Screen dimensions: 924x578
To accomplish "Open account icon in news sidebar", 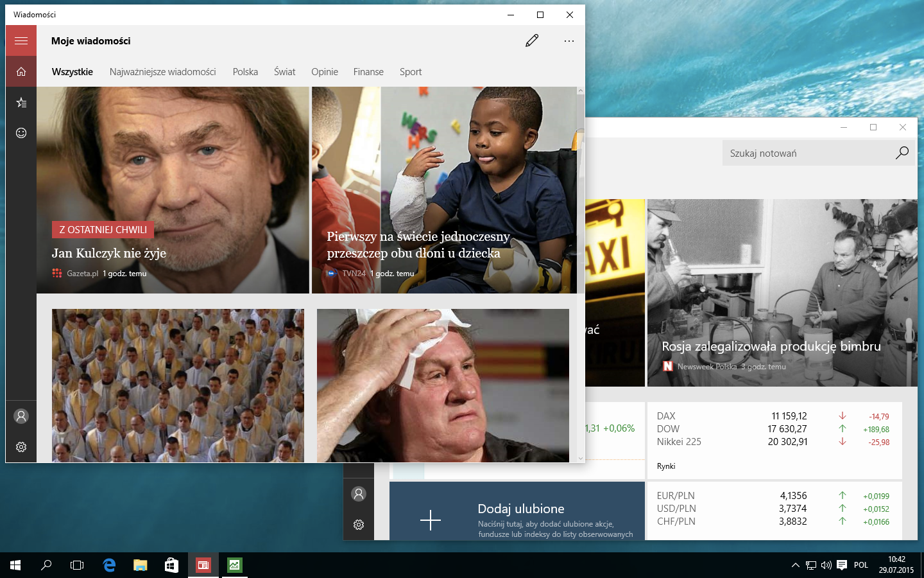I will point(21,416).
